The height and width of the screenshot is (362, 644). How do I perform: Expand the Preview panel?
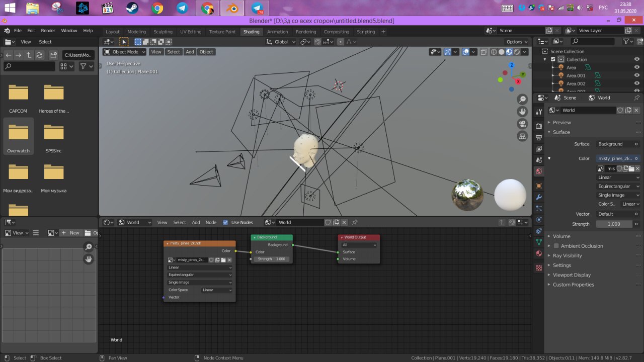coord(561,122)
